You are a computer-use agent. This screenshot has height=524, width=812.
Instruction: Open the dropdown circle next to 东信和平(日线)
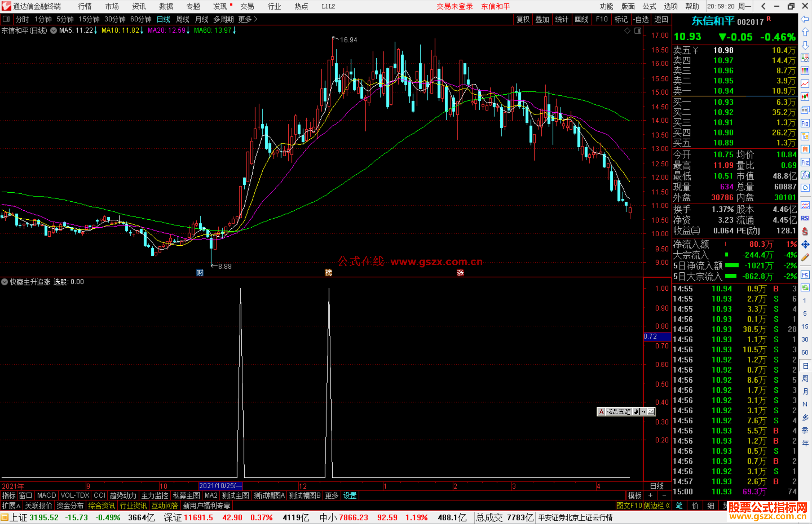coord(53,30)
